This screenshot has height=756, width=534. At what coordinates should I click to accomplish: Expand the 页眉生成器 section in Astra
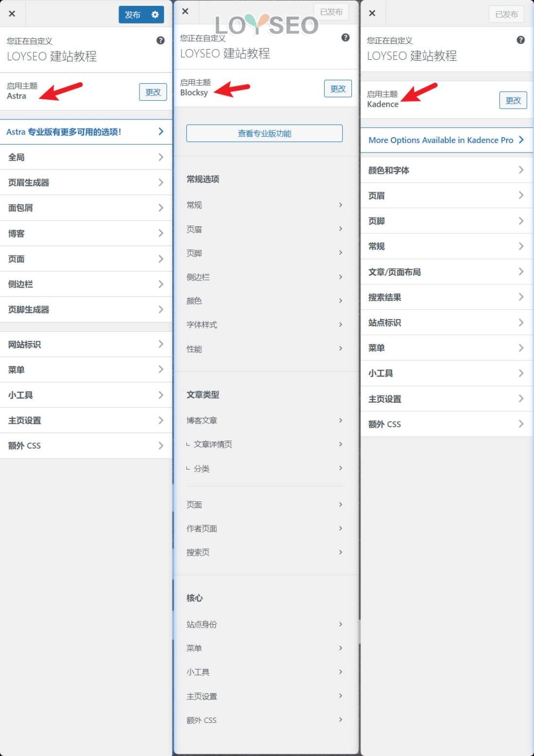(85, 182)
